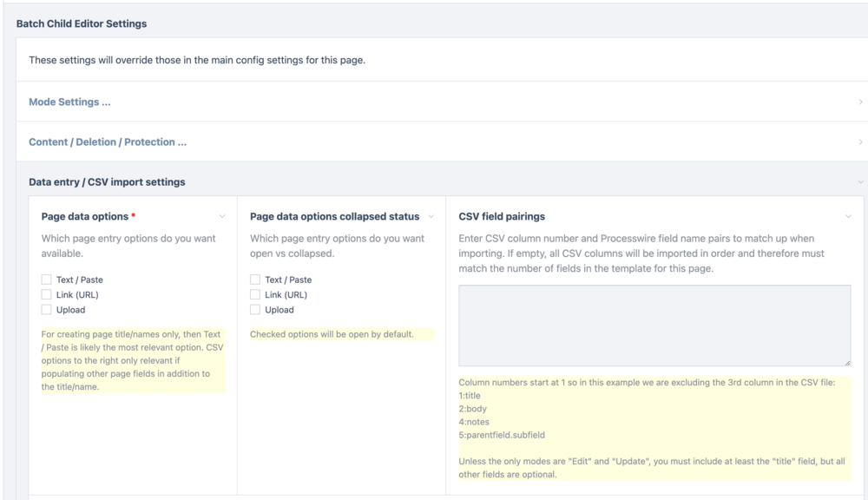The height and width of the screenshot is (500, 868).
Task: Toggle Link (URL) in collapsed status column
Action: tap(255, 294)
